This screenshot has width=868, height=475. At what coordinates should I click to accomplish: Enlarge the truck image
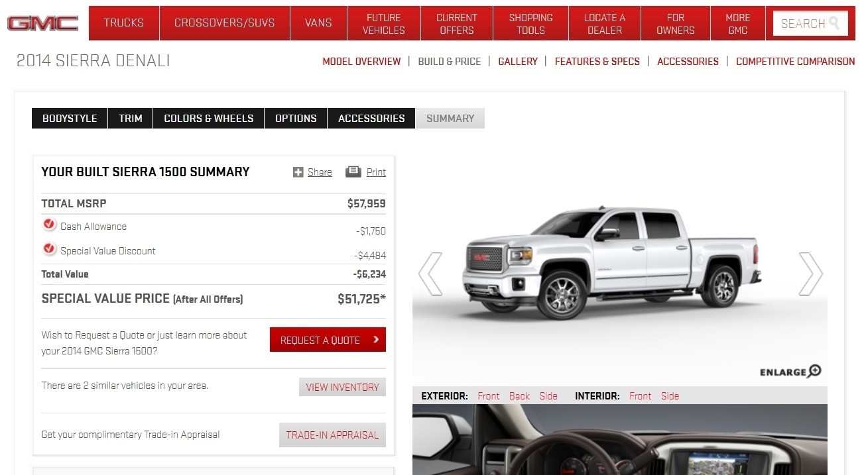point(790,372)
